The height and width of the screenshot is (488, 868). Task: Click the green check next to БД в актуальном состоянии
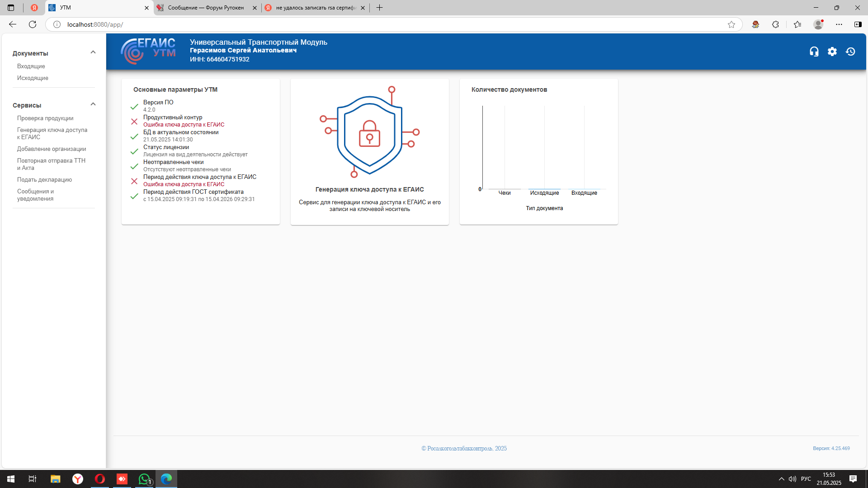click(x=134, y=136)
